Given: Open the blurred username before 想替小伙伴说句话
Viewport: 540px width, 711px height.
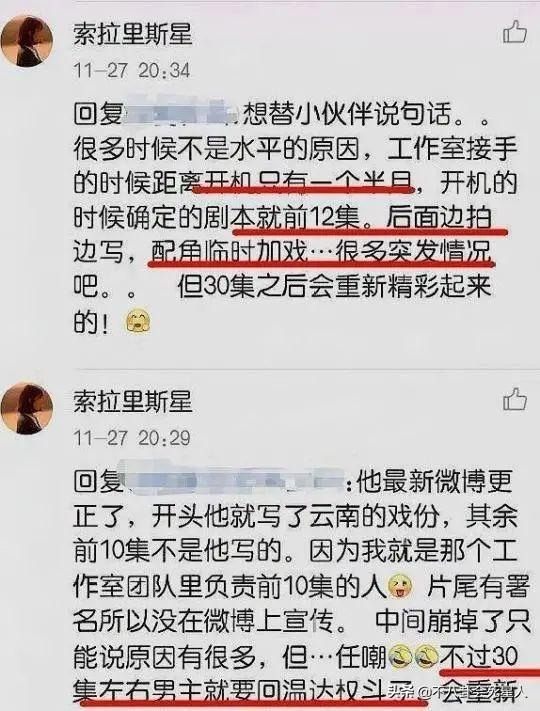Looking at the screenshot, I should click(181, 112).
